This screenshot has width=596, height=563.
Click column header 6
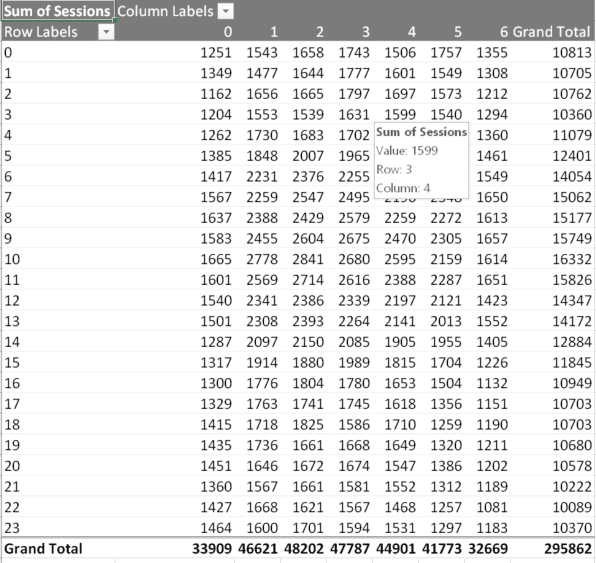click(x=504, y=32)
